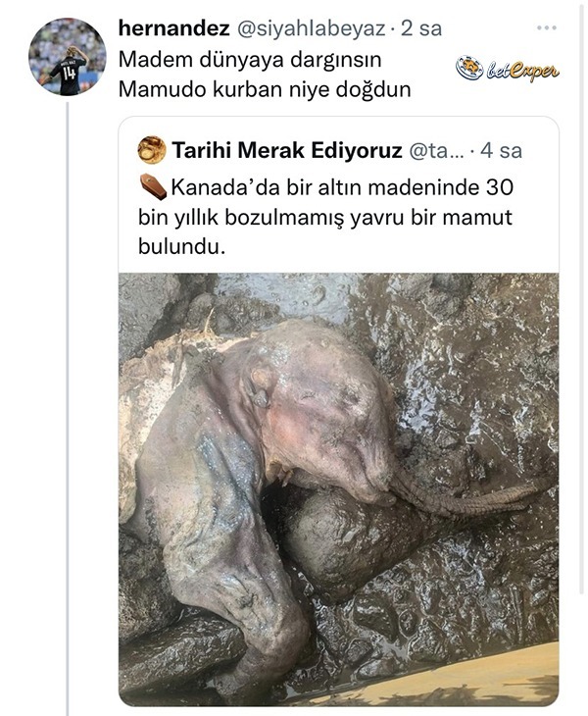Open Tarihi Merak Ediyoruz avatar icon
588x716 pixels.
(x=152, y=150)
